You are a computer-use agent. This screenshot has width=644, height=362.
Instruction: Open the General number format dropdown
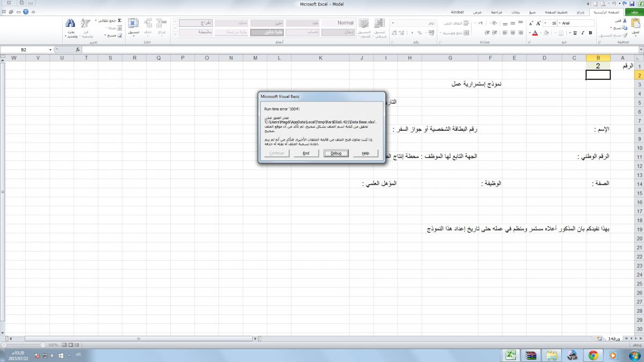pyautogui.click(x=393, y=23)
